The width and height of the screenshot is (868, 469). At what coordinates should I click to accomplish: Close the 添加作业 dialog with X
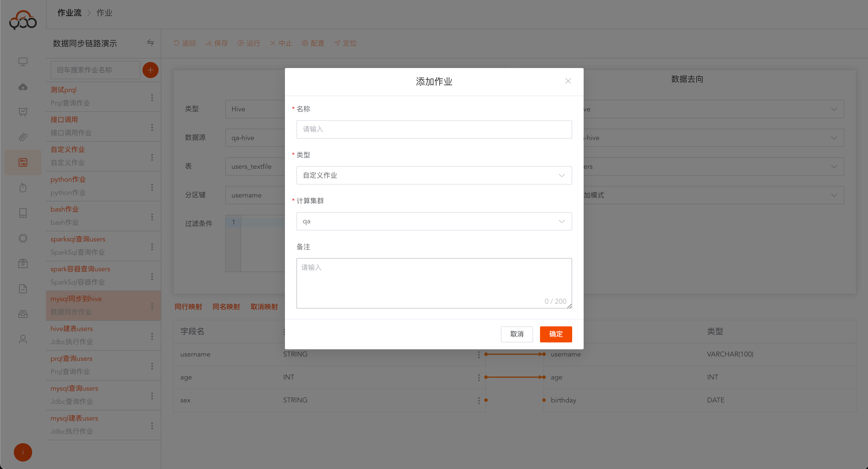click(568, 81)
